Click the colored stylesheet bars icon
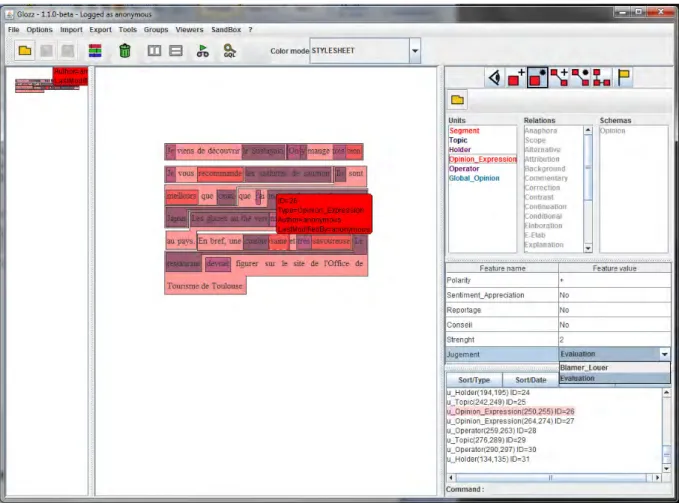This screenshot has width=679, height=503. click(x=95, y=51)
